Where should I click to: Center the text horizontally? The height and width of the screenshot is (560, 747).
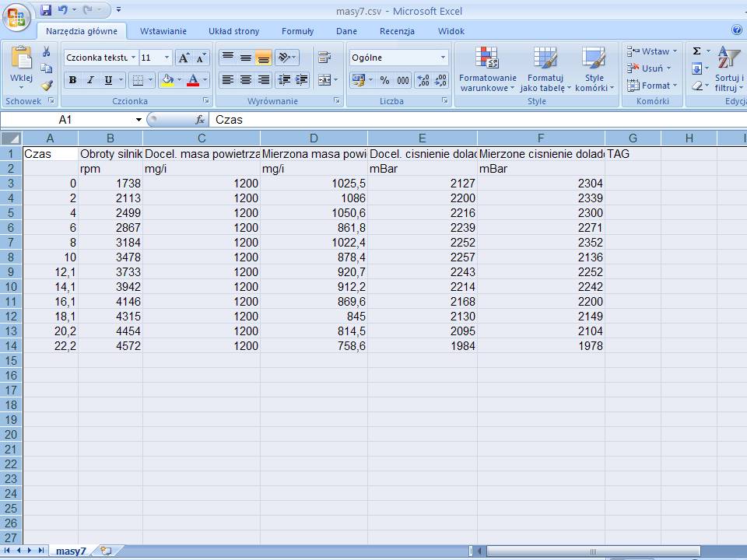(x=245, y=79)
